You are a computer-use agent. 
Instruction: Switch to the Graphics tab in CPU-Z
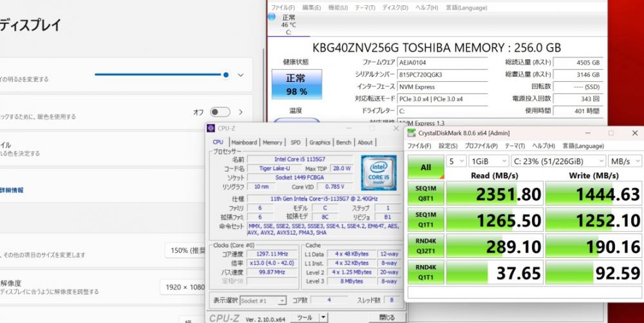point(319,142)
